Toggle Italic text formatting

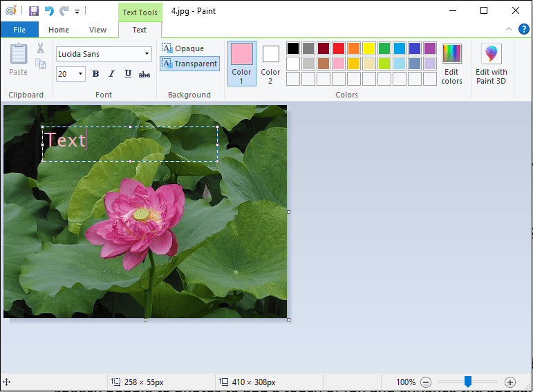(111, 74)
